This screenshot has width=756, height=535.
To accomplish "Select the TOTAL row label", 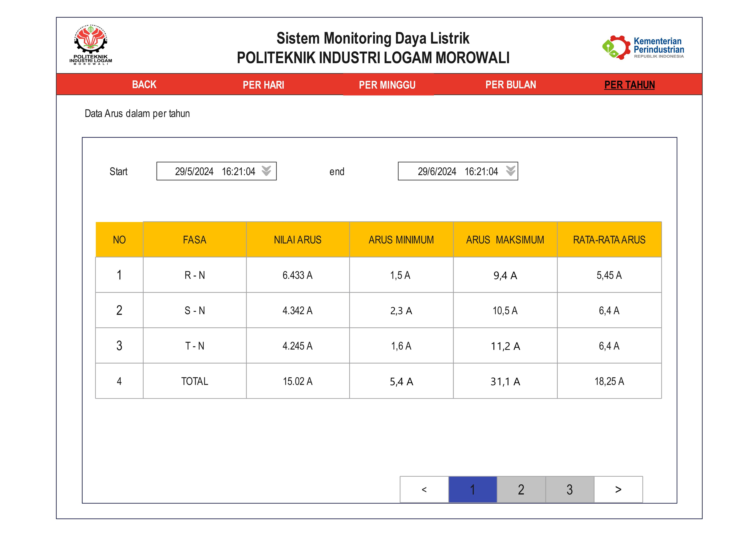I will pos(195,381).
